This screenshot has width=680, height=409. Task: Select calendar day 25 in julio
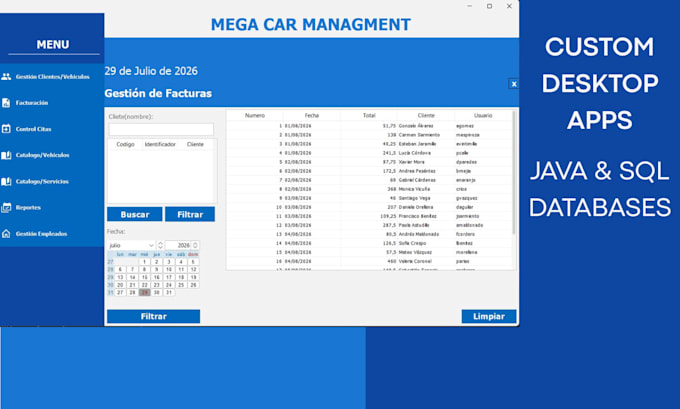coord(181,285)
